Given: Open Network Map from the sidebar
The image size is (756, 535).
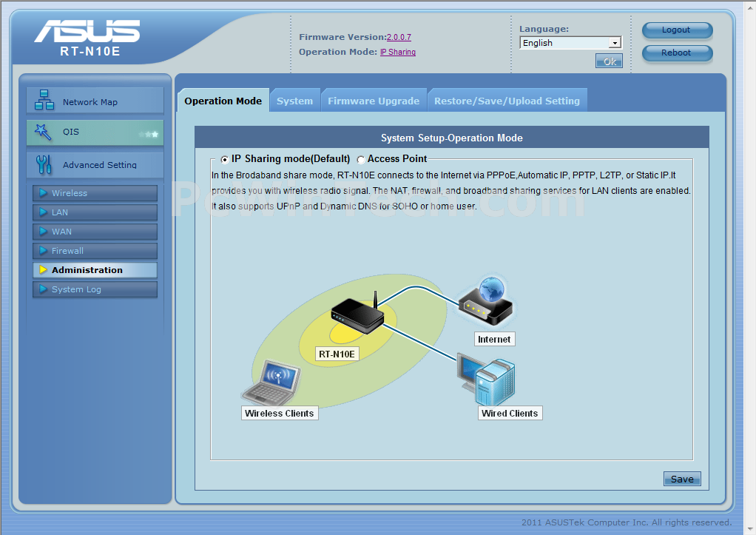Looking at the screenshot, I should point(95,101).
